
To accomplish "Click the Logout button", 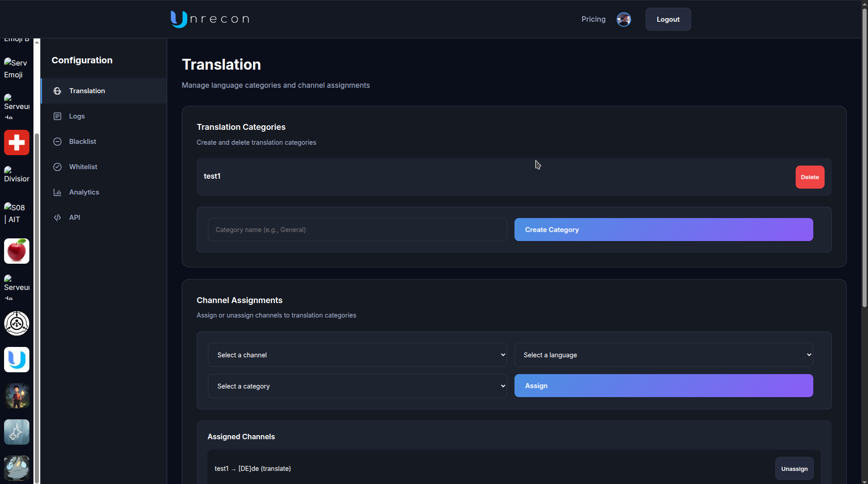I will pyautogui.click(x=668, y=19).
